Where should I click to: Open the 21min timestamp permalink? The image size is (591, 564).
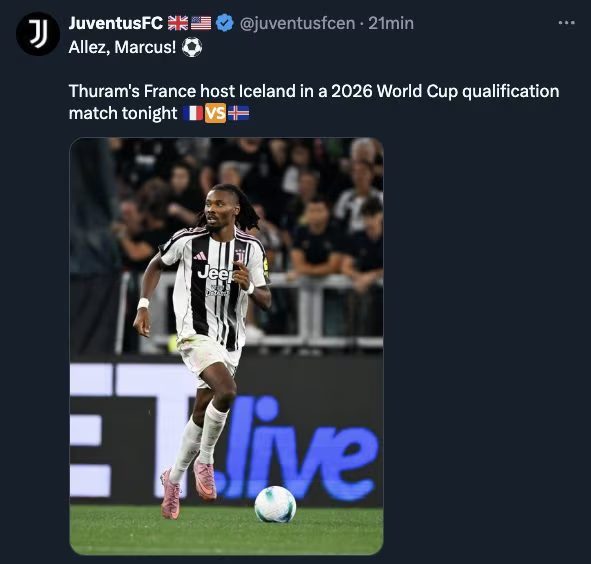(391, 23)
